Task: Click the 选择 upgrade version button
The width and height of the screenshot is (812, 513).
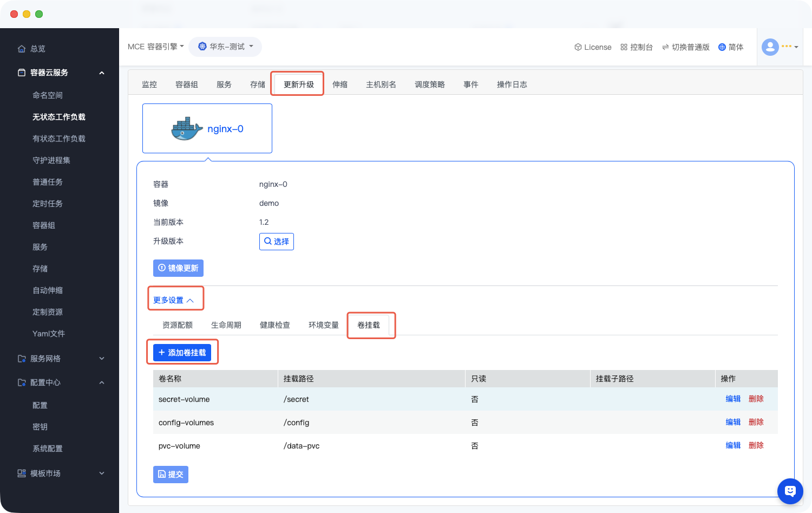Action: click(277, 242)
